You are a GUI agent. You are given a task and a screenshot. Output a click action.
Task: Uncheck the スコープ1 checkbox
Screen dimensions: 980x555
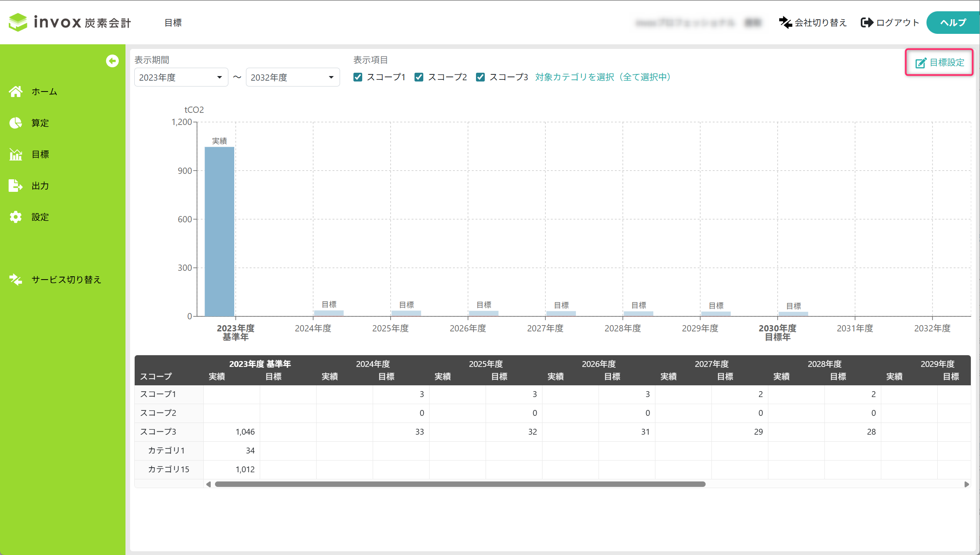click(358, 77)
